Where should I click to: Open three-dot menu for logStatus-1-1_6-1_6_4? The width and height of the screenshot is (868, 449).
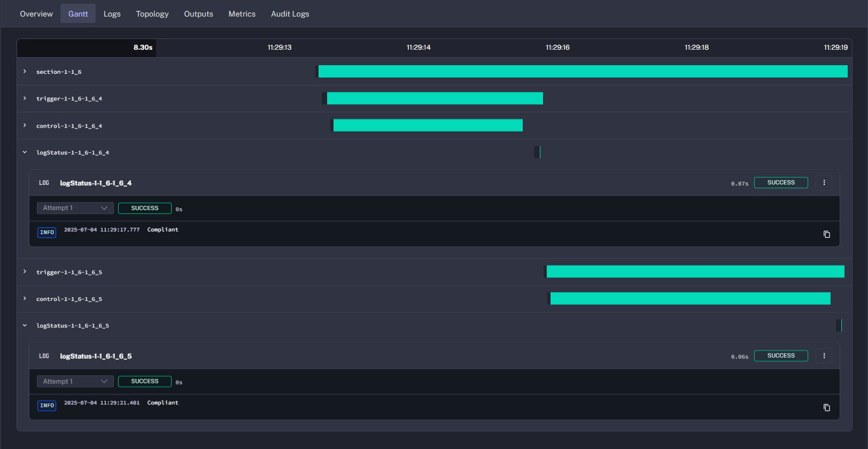tap(824, 183)
